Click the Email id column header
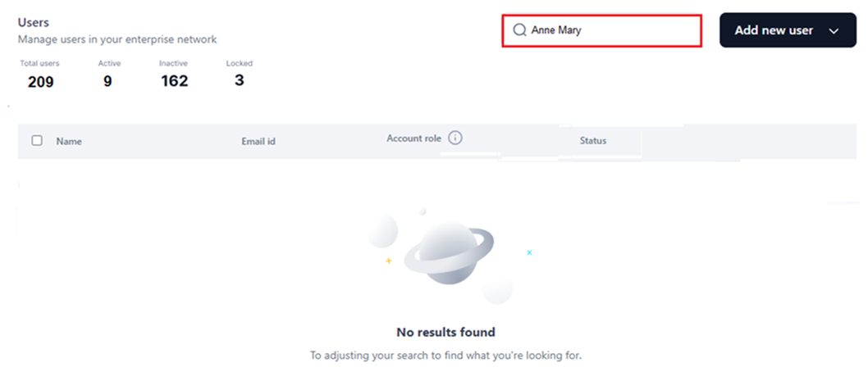The width and height of the screenshot is (868, 372). pyautogui.click(x=258, y=141)
